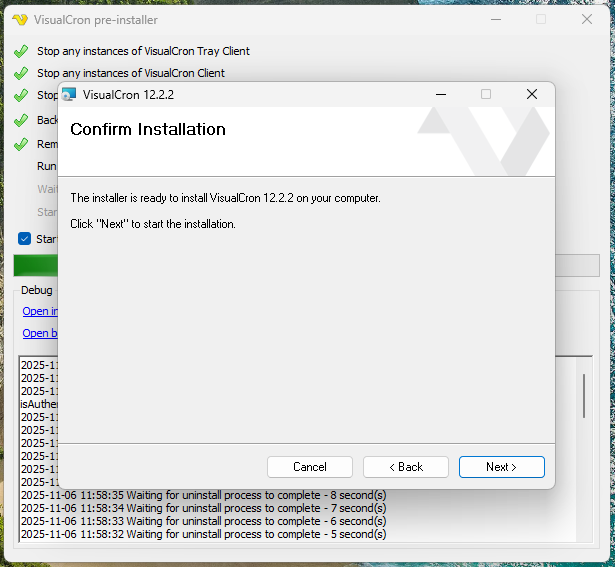Open the first Debug link
615x567 pixels.
pos(40,311)
